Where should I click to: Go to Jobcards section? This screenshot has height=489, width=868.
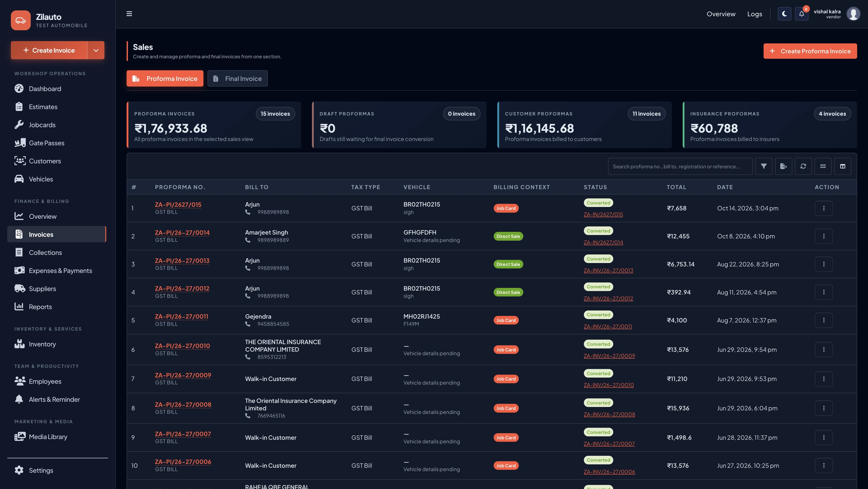pyautogui.click(x=57, y=125)
